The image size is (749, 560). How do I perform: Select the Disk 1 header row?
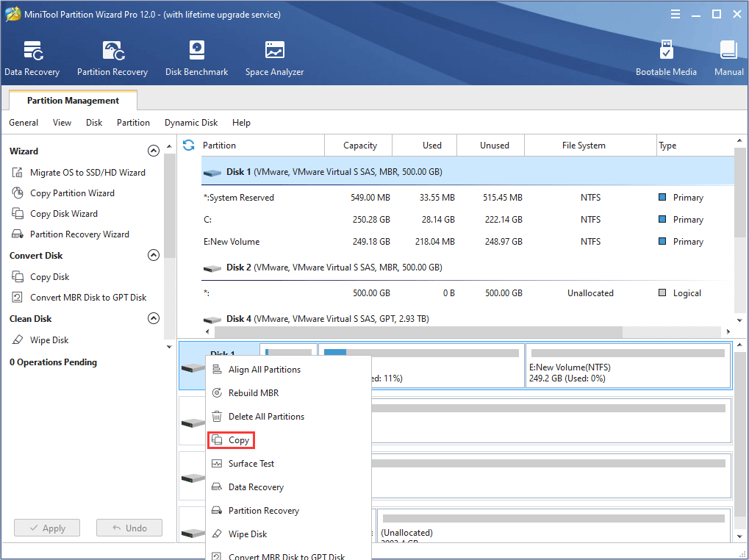[467, 172]
